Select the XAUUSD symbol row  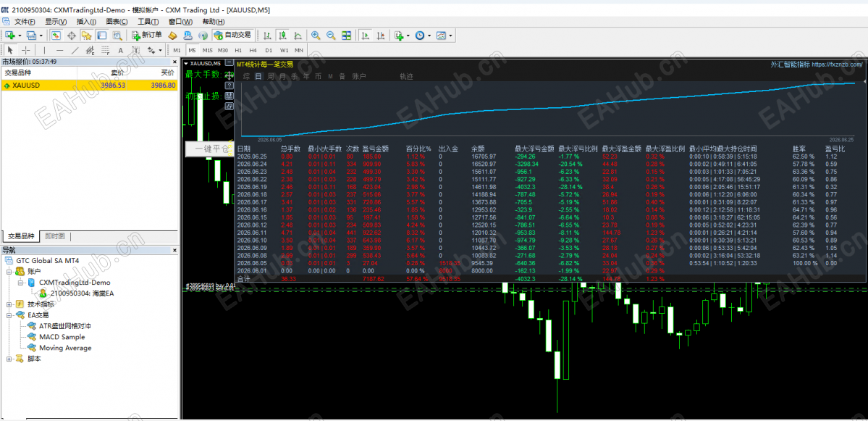tap(89, 86)
